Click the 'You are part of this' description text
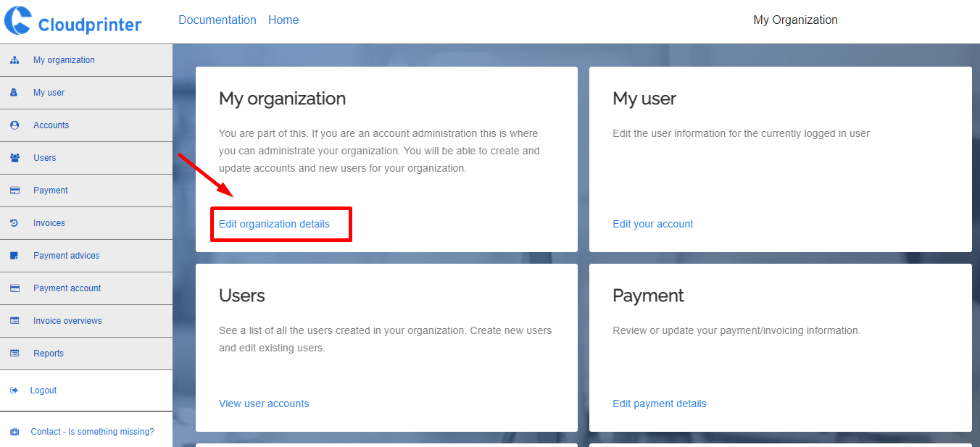Image resolution: width=980 pixels, height=447 pixels. [379, 151]
